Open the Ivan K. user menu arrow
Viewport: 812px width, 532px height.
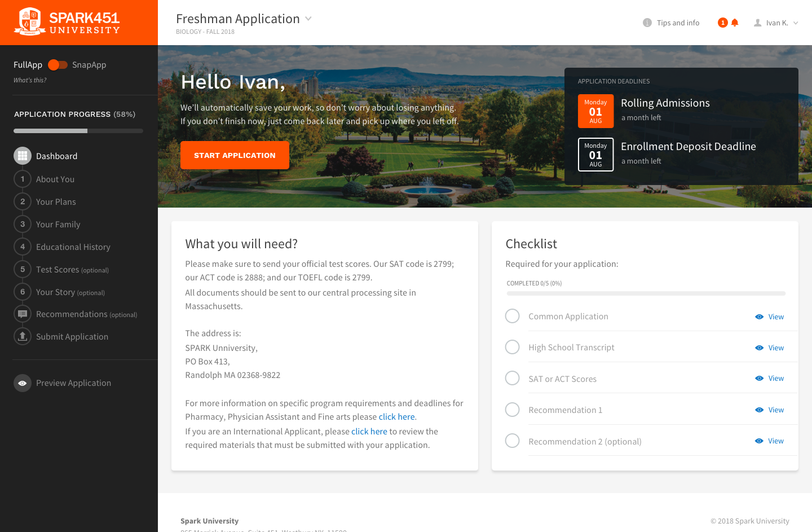pyautogui.click(x=796, y=23)
